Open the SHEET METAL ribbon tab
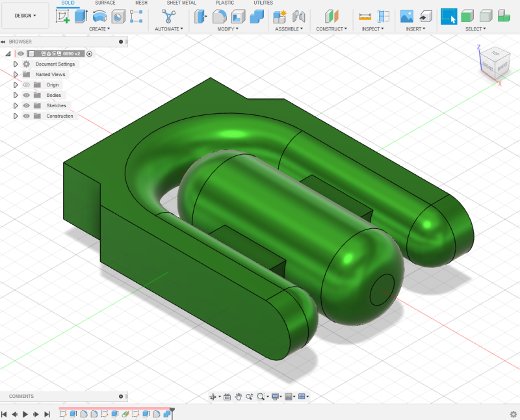The width and height of the screenshot is (520, 420). [181, 3]
